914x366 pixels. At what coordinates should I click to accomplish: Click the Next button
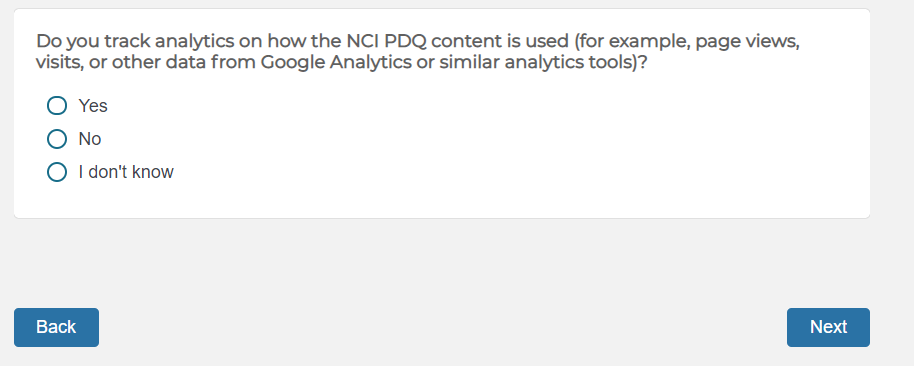tap(828, 327)
